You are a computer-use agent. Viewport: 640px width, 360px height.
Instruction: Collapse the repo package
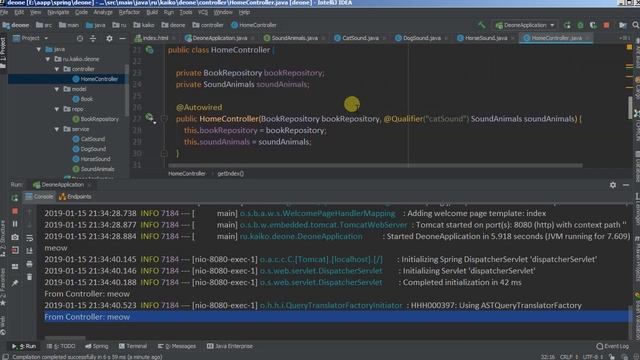pos(57,109)
